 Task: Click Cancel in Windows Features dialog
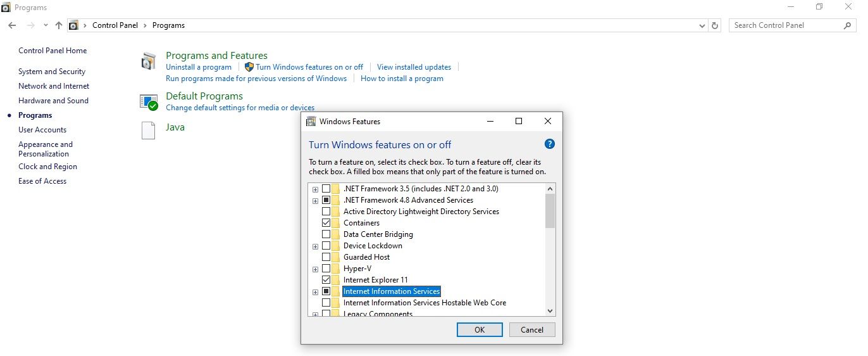[x=532, y=329]
